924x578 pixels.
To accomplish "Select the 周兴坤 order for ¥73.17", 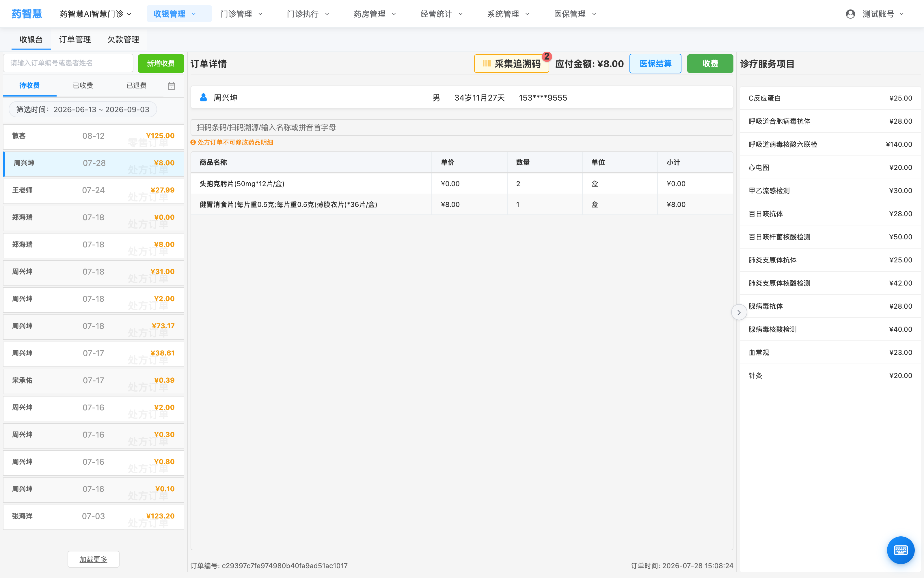I will click(94, 327).
